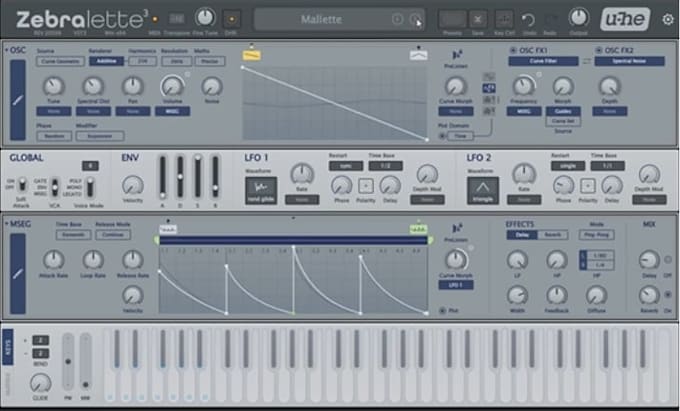680x411 pixels.
Task: Click the Volume MSEG modulation source button
Action: tap(172, 111)
